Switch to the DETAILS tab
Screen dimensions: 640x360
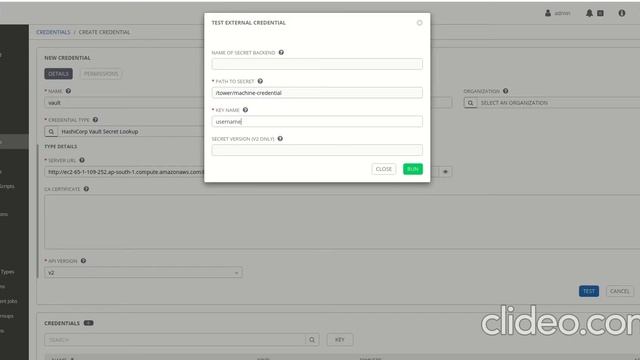click(x=58, y=74)
